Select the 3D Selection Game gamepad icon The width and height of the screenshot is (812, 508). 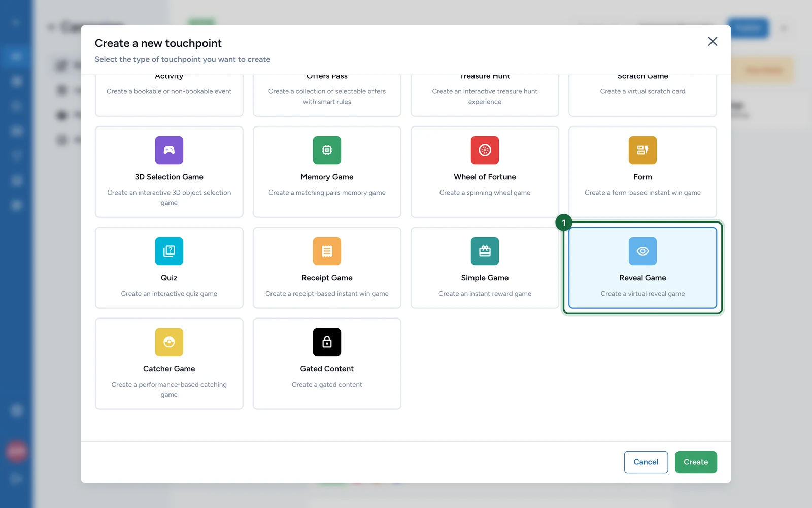point(169,150)
